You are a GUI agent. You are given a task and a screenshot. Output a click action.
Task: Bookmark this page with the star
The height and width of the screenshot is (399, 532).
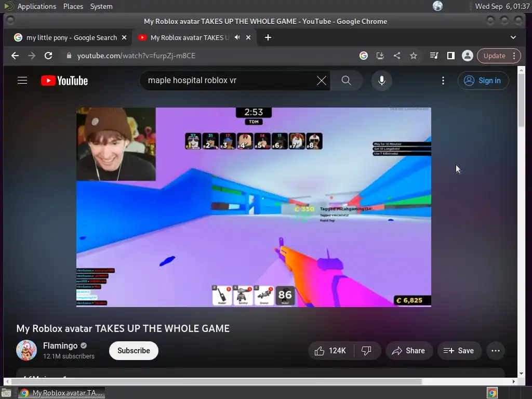(413, 56)
